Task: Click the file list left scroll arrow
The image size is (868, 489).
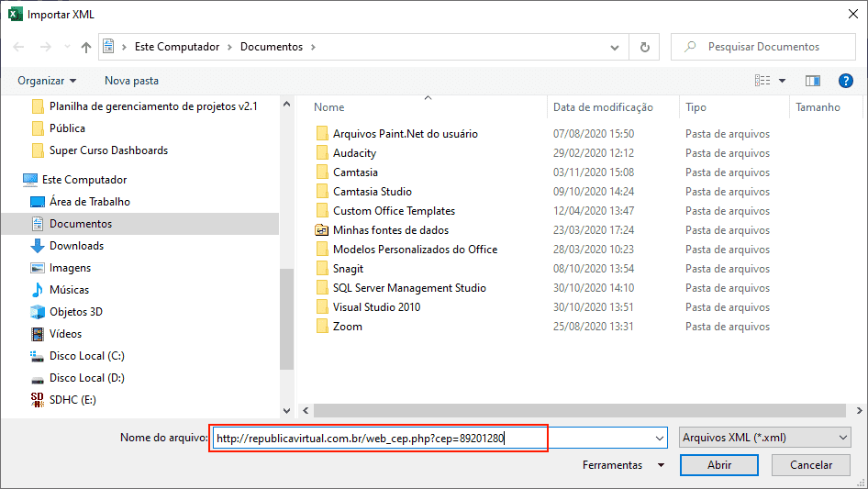Action: (306, 411)
